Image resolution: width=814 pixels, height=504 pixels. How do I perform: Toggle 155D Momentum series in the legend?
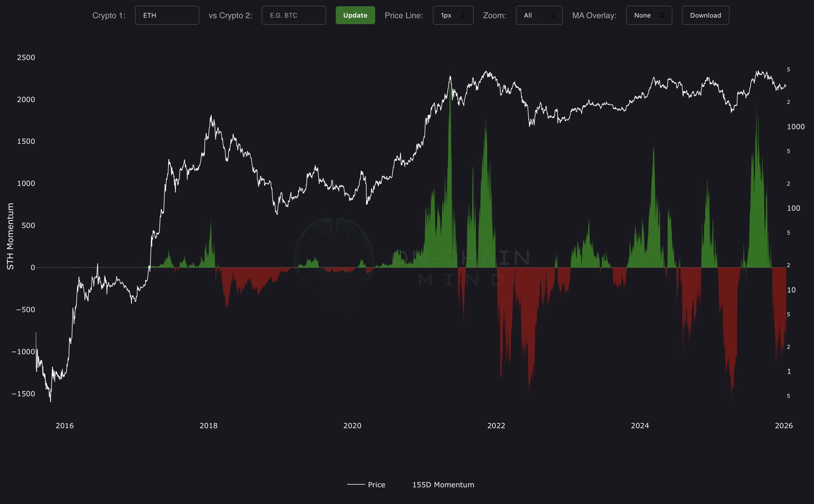click(x=443, y=485)
